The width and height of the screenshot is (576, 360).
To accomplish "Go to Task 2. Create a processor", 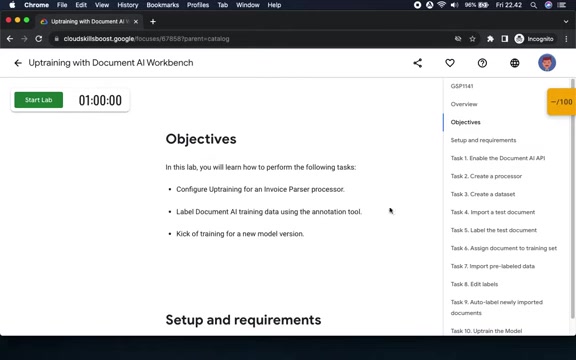I will (x=486, y=176).
